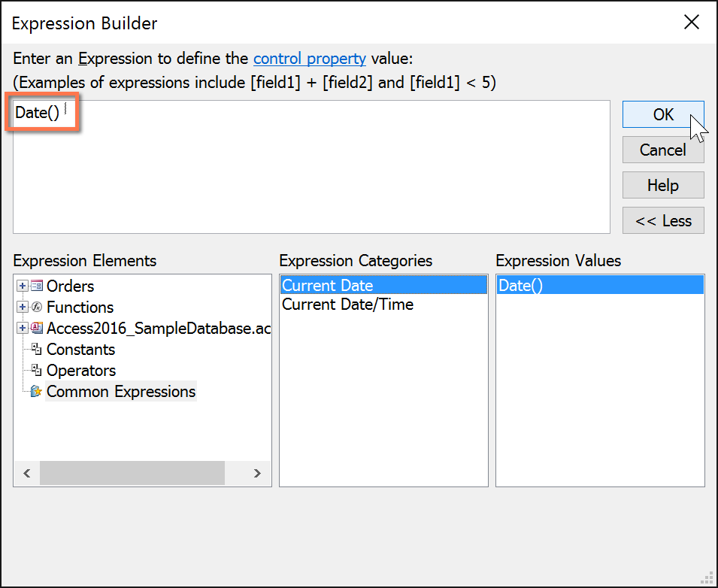Click the Cancel button
The width and height of the screenshot is (718, 588).
662,150
